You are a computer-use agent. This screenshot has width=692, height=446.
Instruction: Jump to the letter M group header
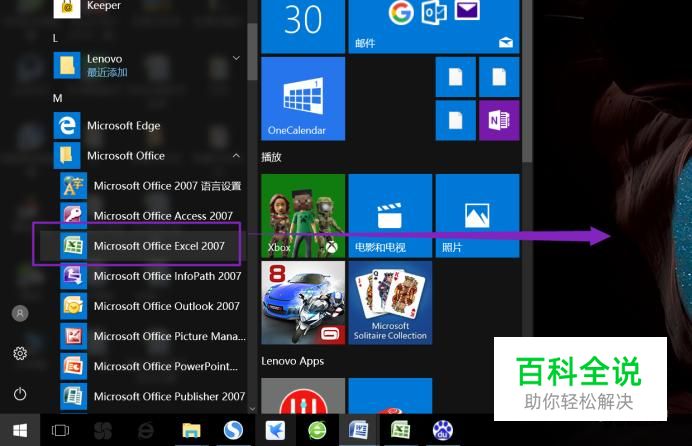point(57,98)
